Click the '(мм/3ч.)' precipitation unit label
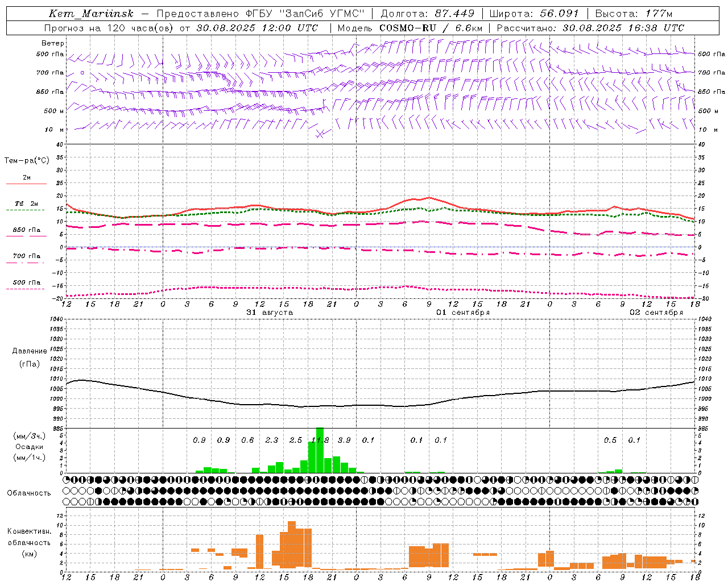The image size is (728, 582). tap(29, 436)
